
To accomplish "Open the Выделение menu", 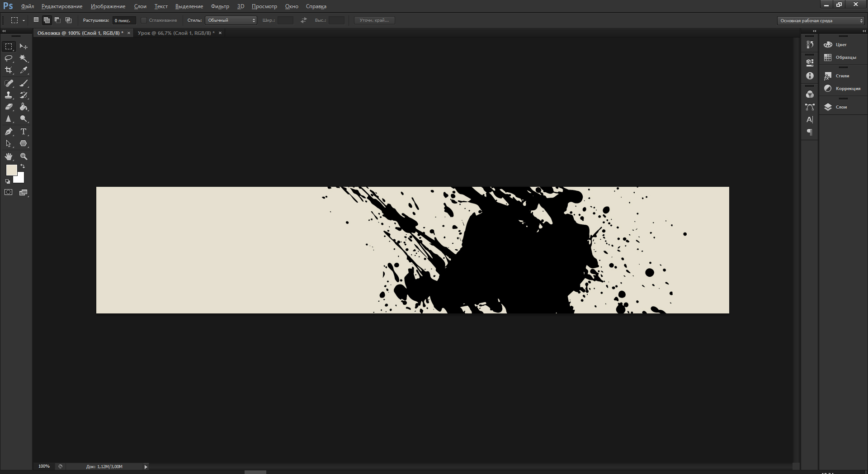I will 189,6.
